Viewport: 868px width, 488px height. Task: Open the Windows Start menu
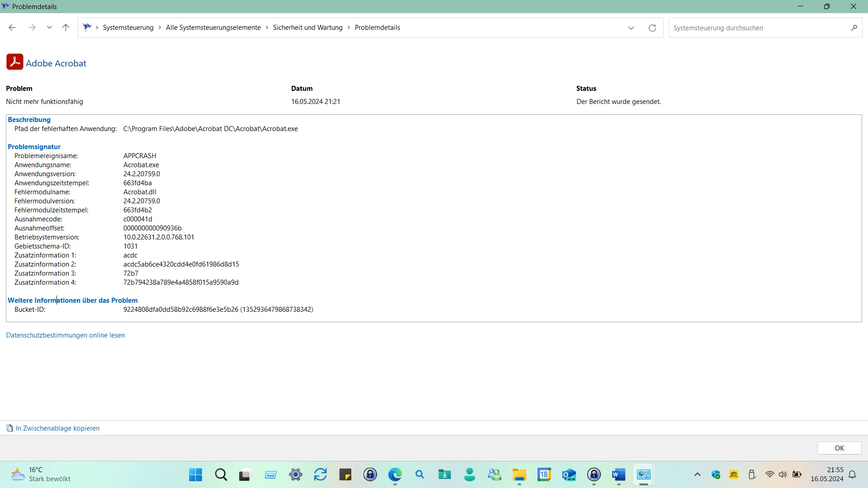[x=195, y=475]
